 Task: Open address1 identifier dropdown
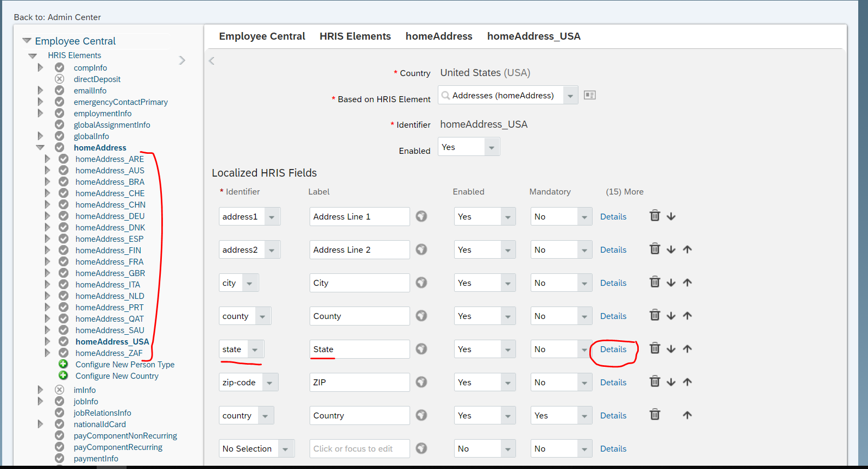pyautogui.click(x=272, y=217)
